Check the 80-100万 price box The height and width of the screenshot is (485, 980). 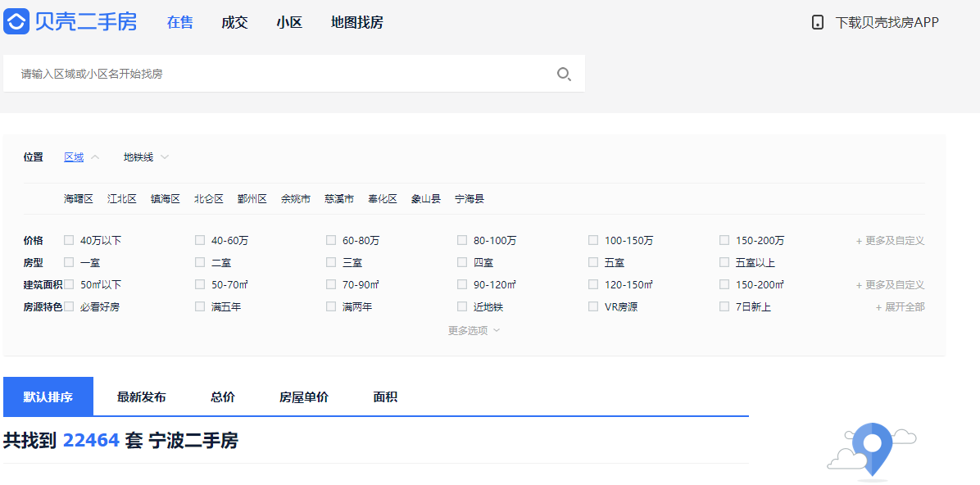(x=462, y=240)
